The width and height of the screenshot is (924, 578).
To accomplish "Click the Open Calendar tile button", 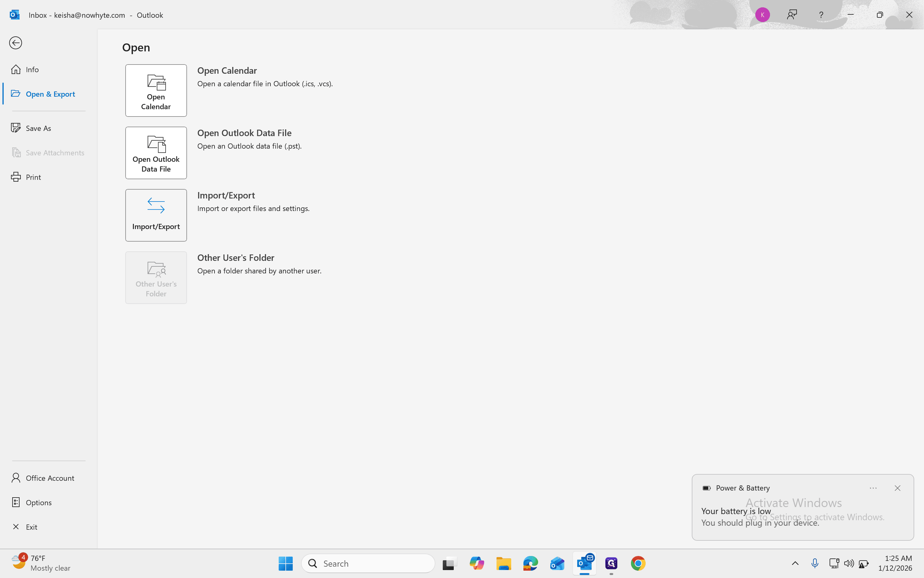I will click(x=156, y=91).
